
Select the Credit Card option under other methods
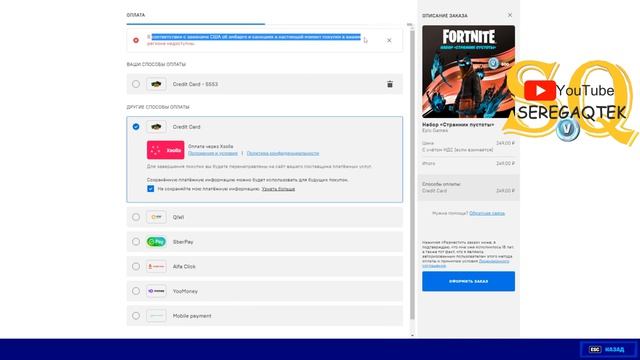[136, 127]
